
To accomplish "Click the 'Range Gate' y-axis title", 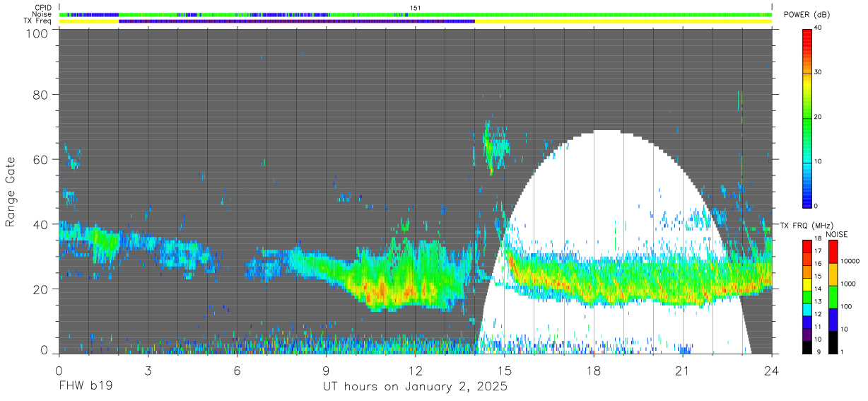I will (11, 192).
